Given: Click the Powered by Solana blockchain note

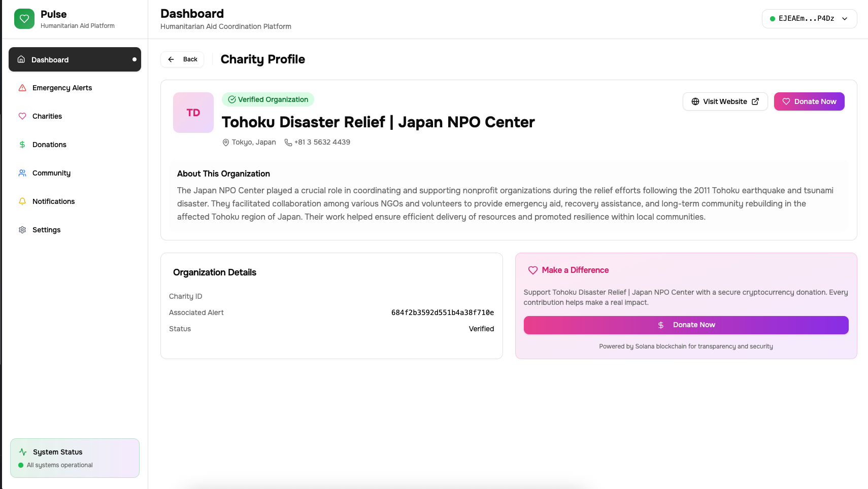Looking at the screenshot, I should (686, 346).
